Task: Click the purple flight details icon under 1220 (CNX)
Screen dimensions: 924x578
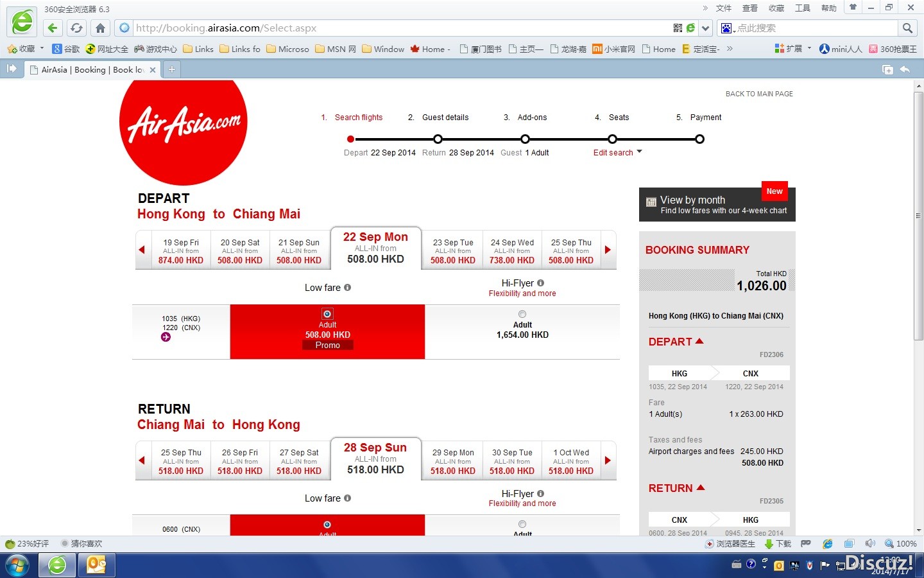Action: [x=166, y=337]
